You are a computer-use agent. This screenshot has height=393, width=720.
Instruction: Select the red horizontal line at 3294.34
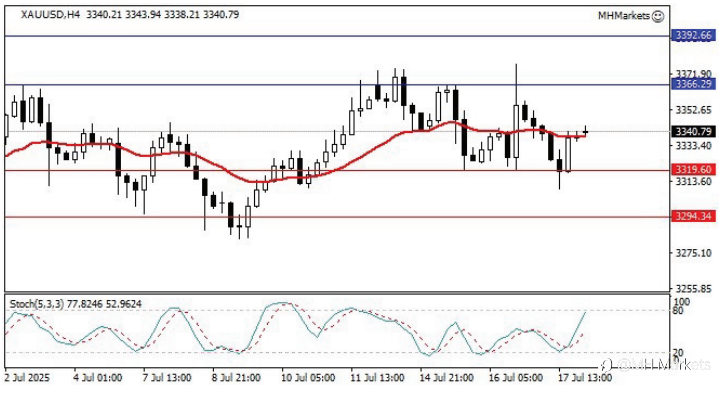click(338, 217)
